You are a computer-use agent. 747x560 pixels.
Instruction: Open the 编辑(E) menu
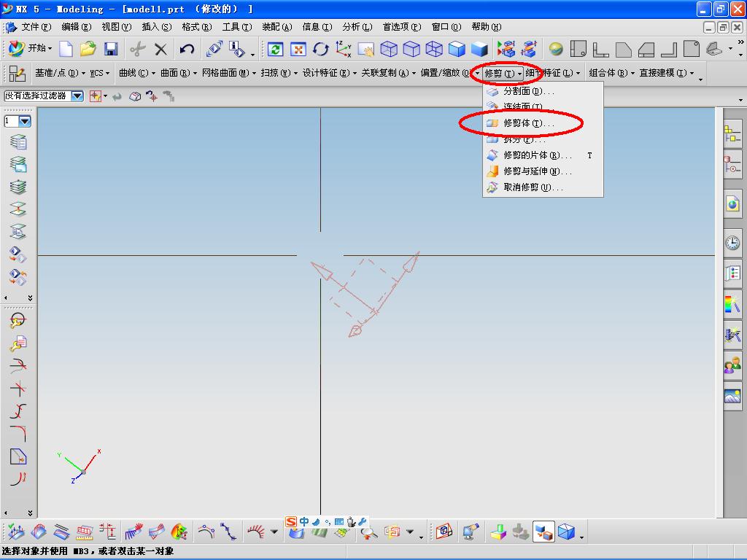(76, 27)
